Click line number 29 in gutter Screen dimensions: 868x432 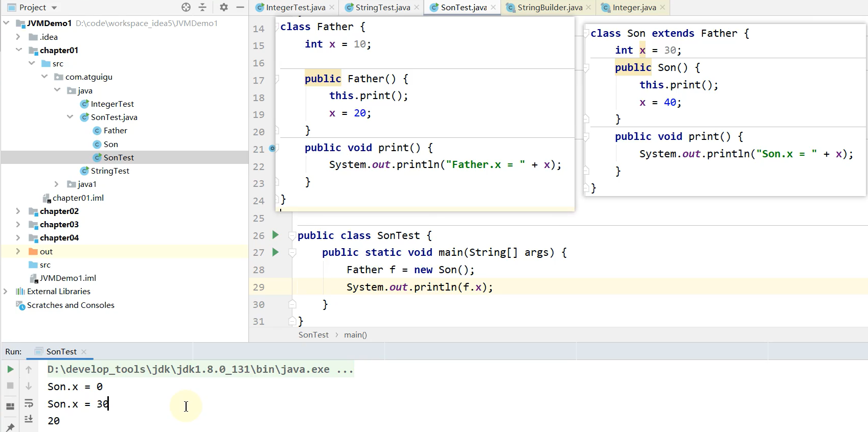tap(259, 287)
